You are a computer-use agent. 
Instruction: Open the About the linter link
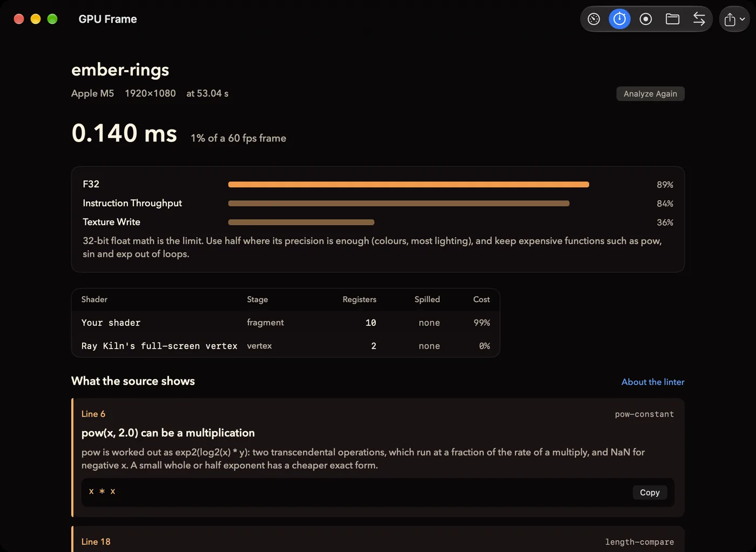pos(653,382)
